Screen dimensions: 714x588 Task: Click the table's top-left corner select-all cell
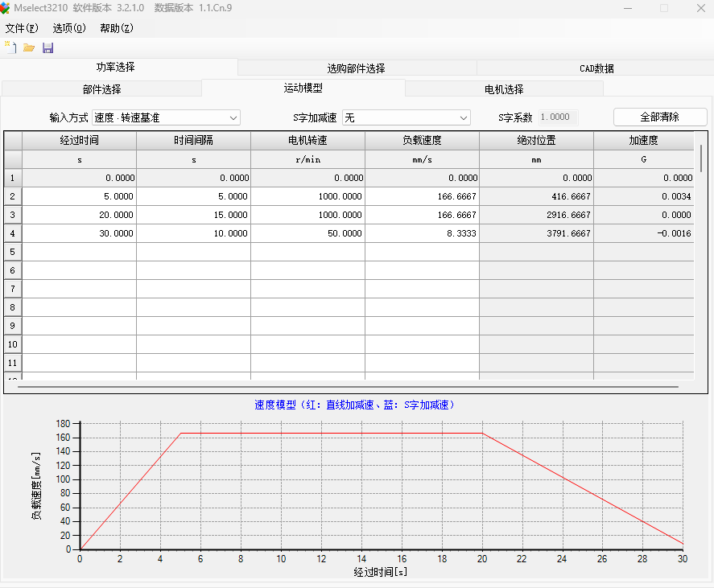click(13, 141)
